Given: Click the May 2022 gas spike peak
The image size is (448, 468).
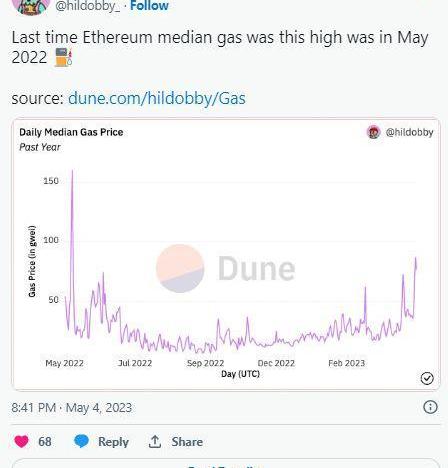Looking at the screenshot, I should (72, 171).
